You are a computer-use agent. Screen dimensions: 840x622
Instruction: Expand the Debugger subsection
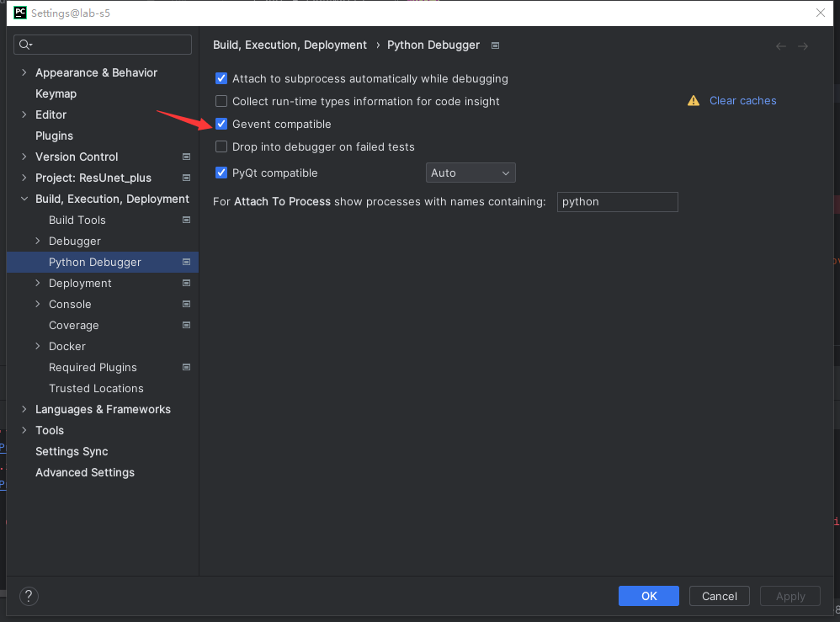pyautogui.click(x=38, y=241)
